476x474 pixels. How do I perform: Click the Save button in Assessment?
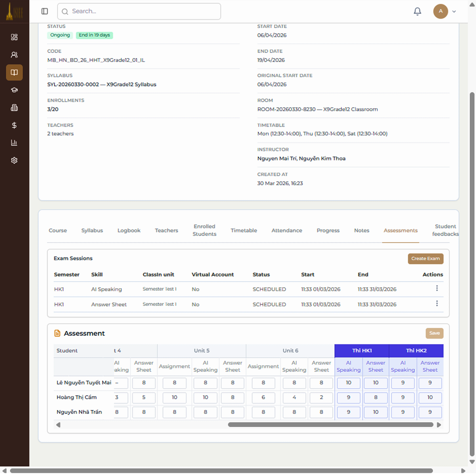tap(434, 333)
